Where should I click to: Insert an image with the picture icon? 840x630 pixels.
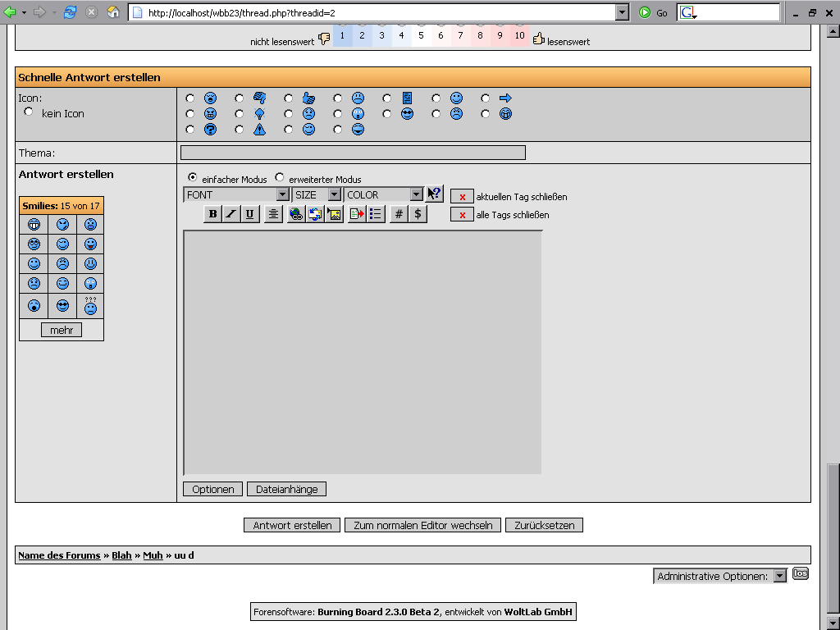click(334, 214)
